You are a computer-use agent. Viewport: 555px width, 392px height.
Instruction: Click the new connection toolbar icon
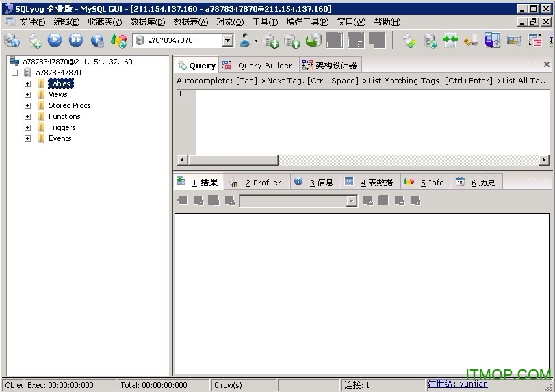(x=12, y=40)
